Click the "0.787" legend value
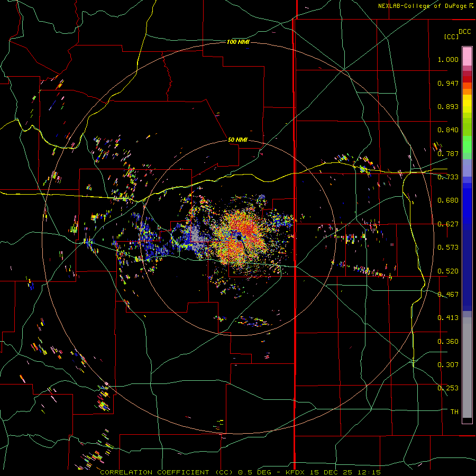This screenshot has width=476, height=476. point(448,153)
